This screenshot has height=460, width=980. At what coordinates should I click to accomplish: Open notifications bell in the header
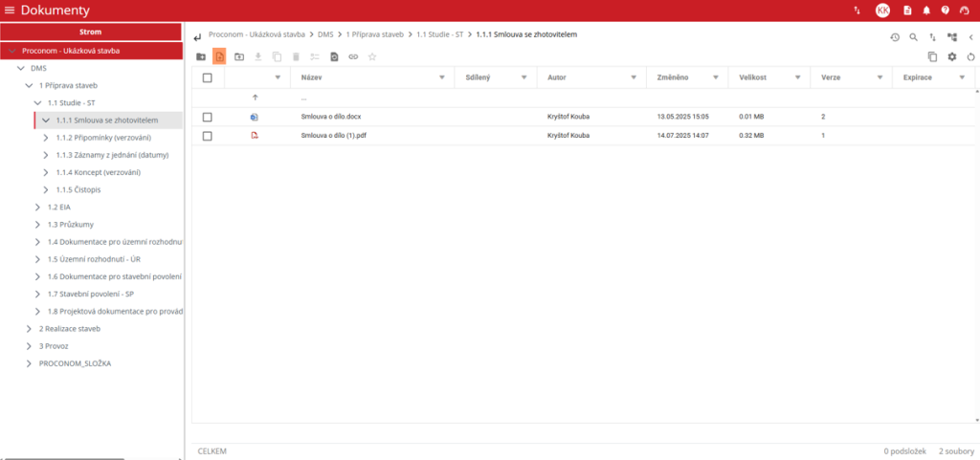pos(926,11)
